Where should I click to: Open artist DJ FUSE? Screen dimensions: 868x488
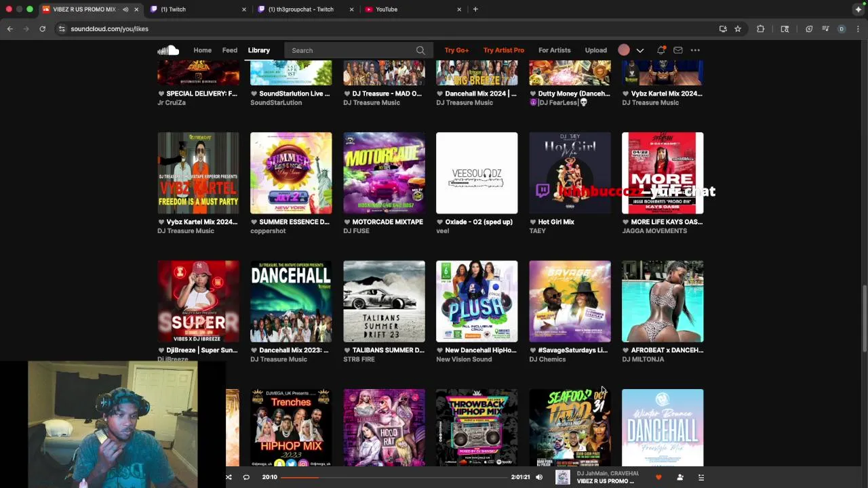coord(356,231)
